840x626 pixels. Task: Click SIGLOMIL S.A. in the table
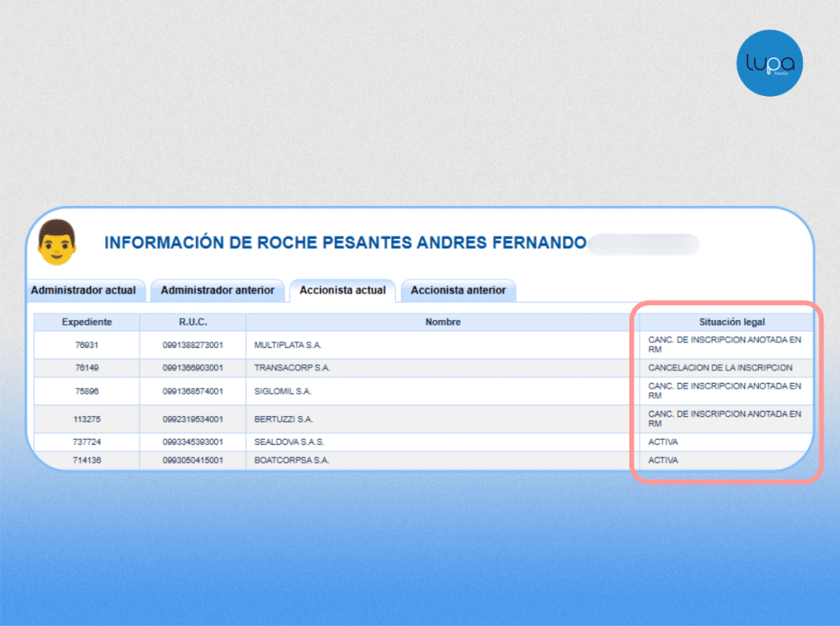click(x=282, y=391)
